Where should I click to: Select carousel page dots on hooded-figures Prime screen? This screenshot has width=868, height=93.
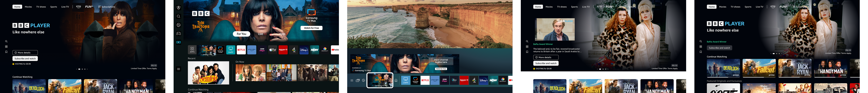(82, 69)
